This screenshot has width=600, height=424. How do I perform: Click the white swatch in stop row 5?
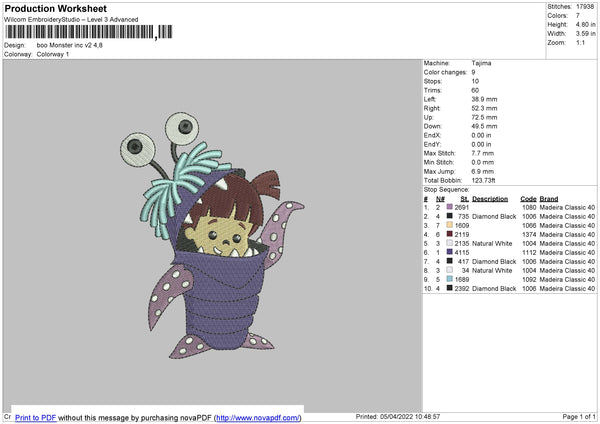point(450,243)
